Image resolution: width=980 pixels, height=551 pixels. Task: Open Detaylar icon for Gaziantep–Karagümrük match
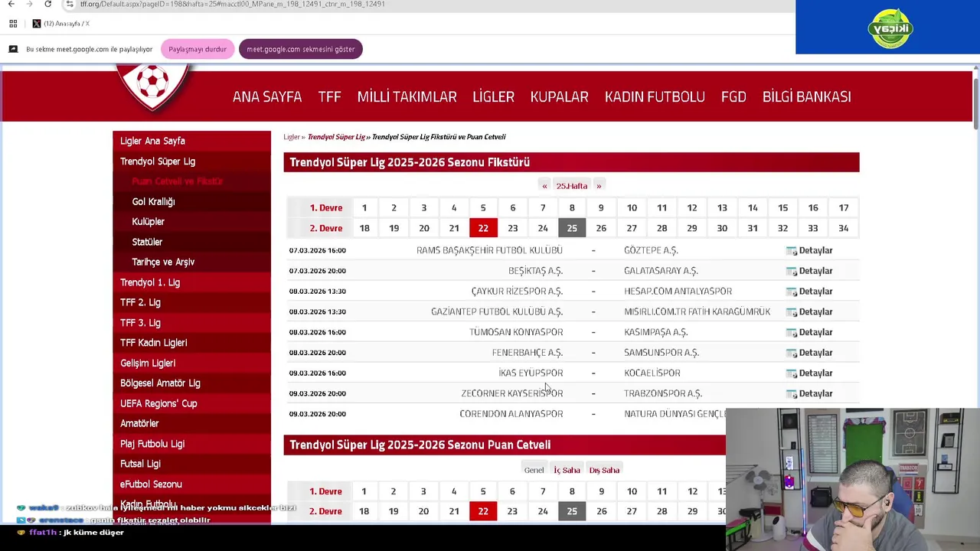point(792,312)
